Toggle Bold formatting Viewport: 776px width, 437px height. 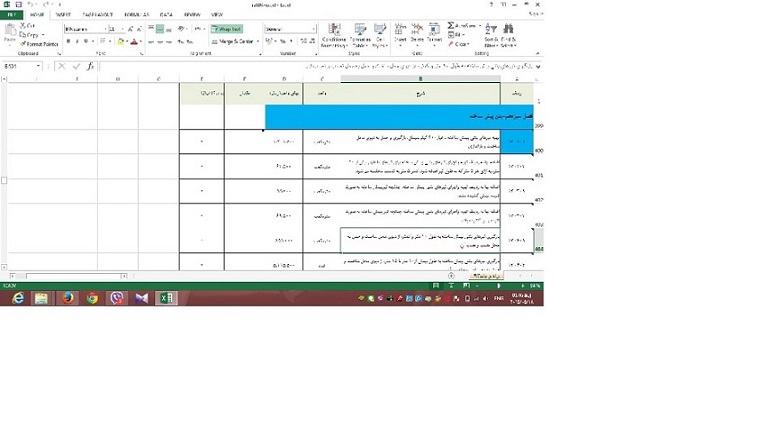pyautogui.click(x=68, y=42)
